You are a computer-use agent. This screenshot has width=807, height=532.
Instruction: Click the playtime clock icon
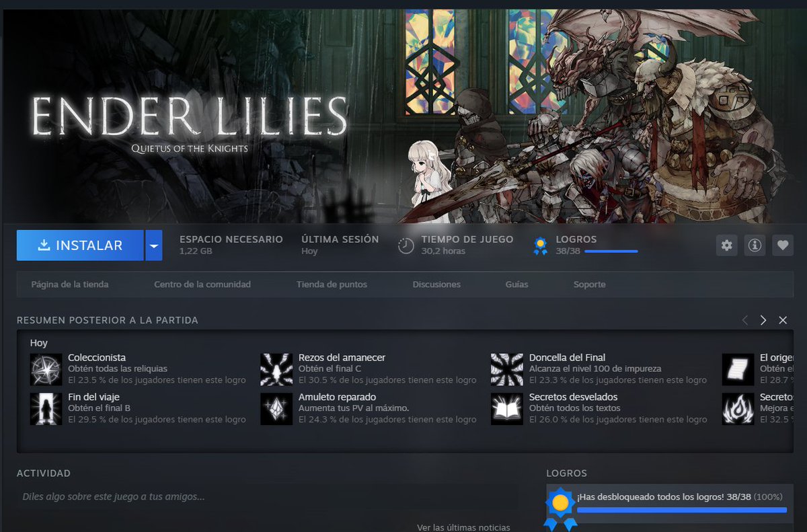coord(406,246)
